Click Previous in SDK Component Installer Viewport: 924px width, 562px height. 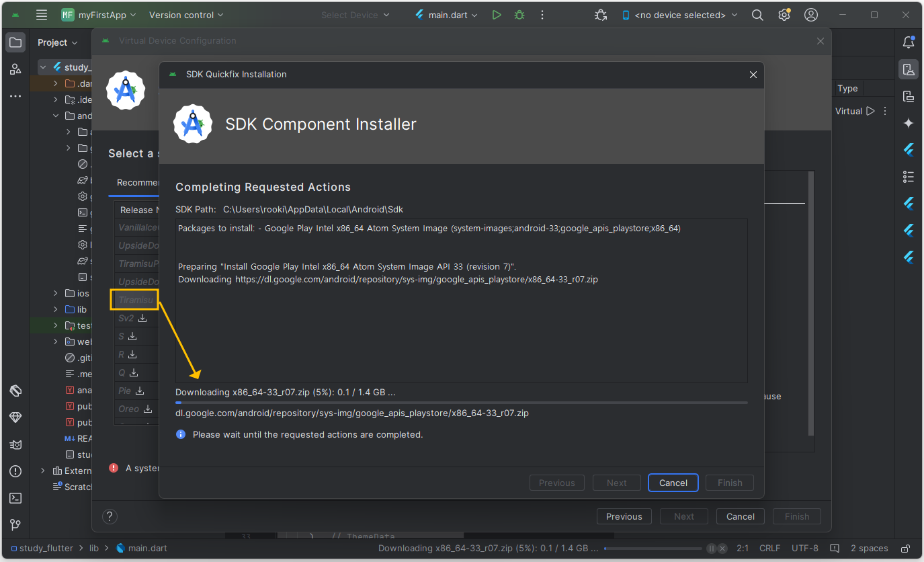point(557,483)
